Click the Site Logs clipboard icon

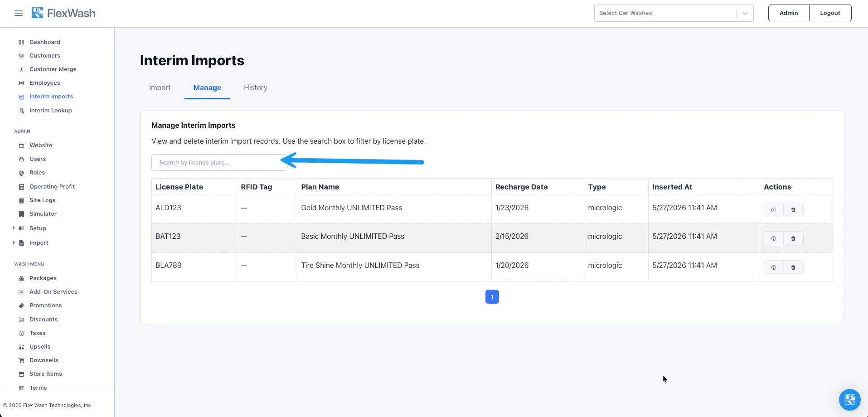tap(21, 200)
